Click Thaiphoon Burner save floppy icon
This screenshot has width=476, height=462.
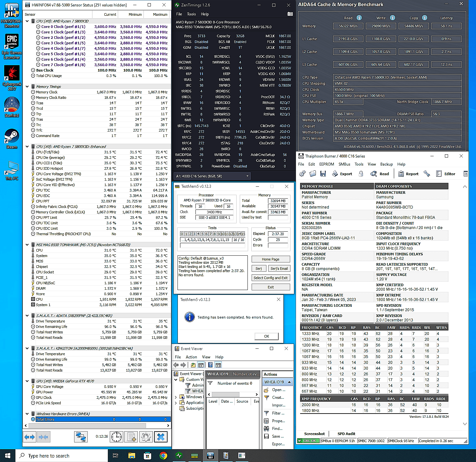(x=323, y=174)
